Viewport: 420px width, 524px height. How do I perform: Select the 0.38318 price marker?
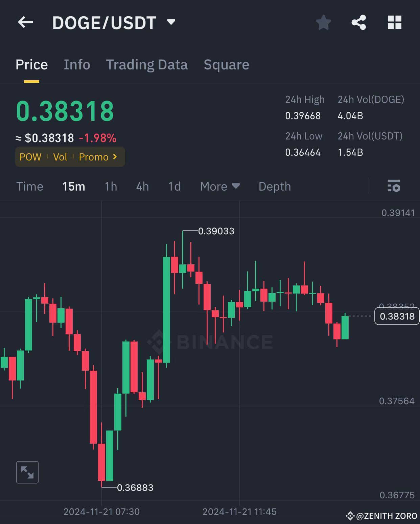[x=397, y=316]
